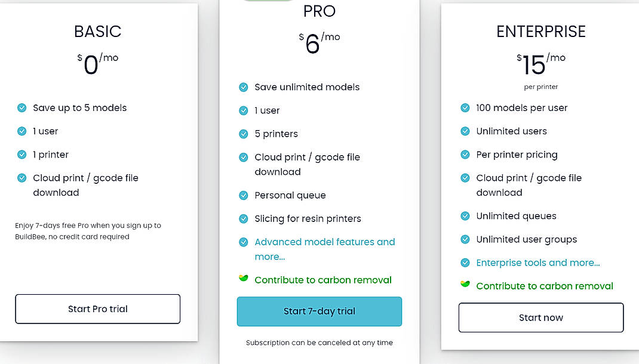The image size is (639, 364).
Task: Click "Start now" under ENTERPRISE
Action: [x=540, y=317]
